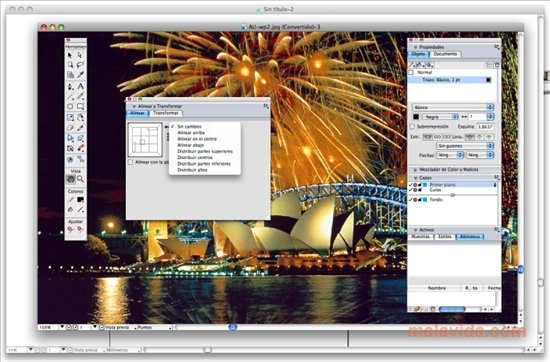Viewport: 550px width, 362px height.
Task: Open the Propiedades panel options menu icon
Action: coord(497,47)
